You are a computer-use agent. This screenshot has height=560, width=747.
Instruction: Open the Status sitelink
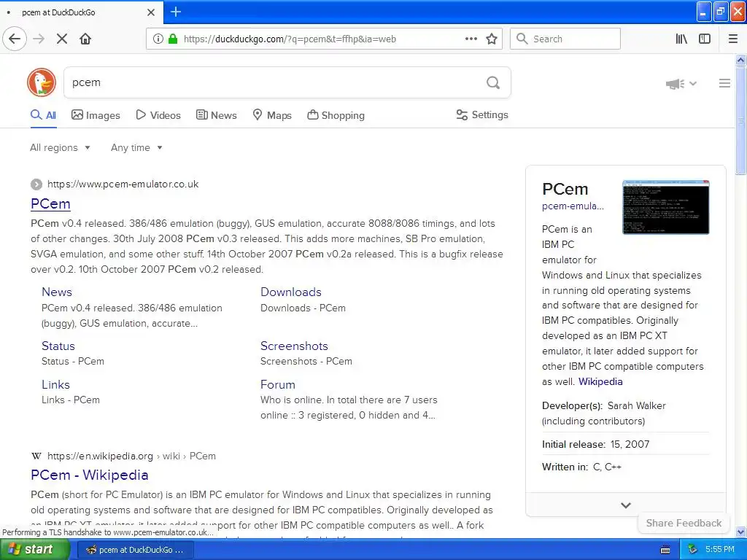point(58,346)
